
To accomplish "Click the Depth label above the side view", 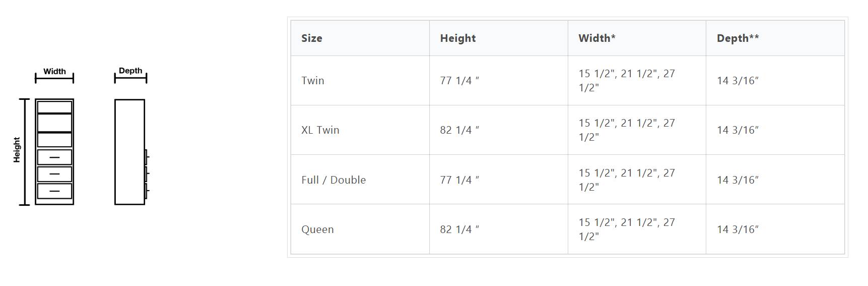I will coord(130,71).
